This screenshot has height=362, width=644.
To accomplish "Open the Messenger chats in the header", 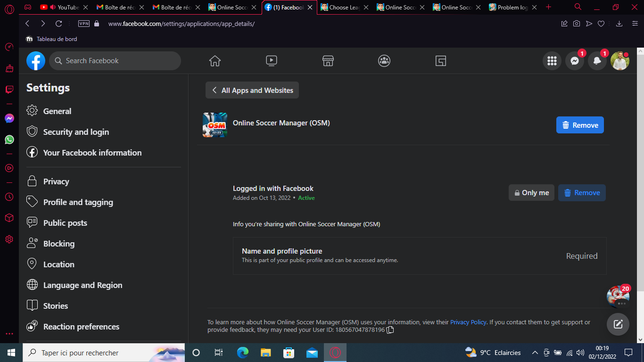I will point(575,61).
